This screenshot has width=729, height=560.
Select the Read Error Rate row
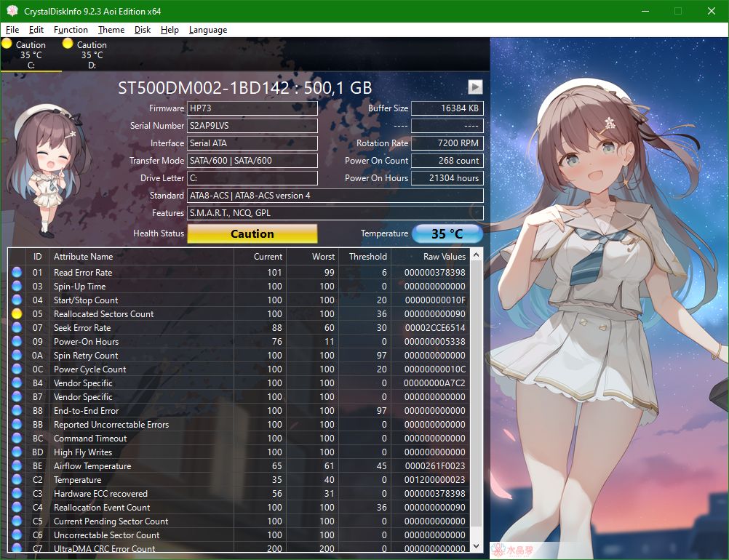[x=239, y=272]
